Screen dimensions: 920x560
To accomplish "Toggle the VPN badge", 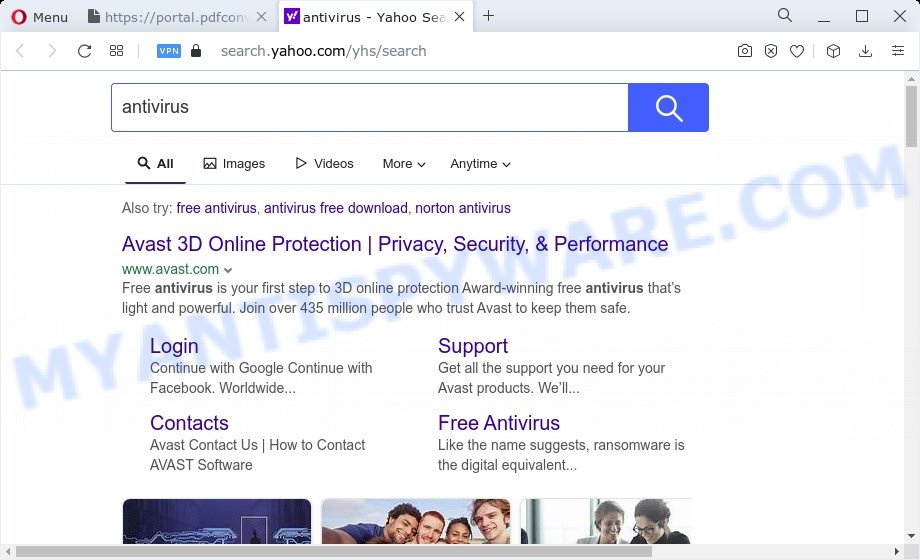I will [x=169, y=51].
